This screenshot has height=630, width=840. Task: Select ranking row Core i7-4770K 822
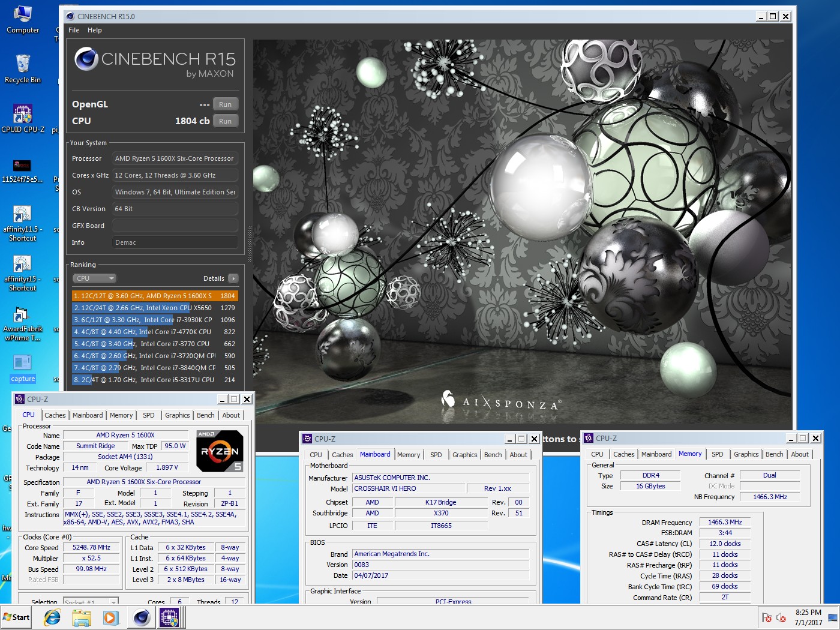pos(155,332)
